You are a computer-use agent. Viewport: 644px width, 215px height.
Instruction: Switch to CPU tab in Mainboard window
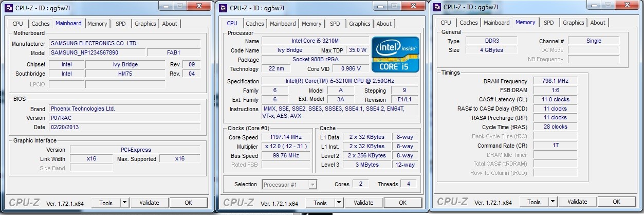point(18,24)
